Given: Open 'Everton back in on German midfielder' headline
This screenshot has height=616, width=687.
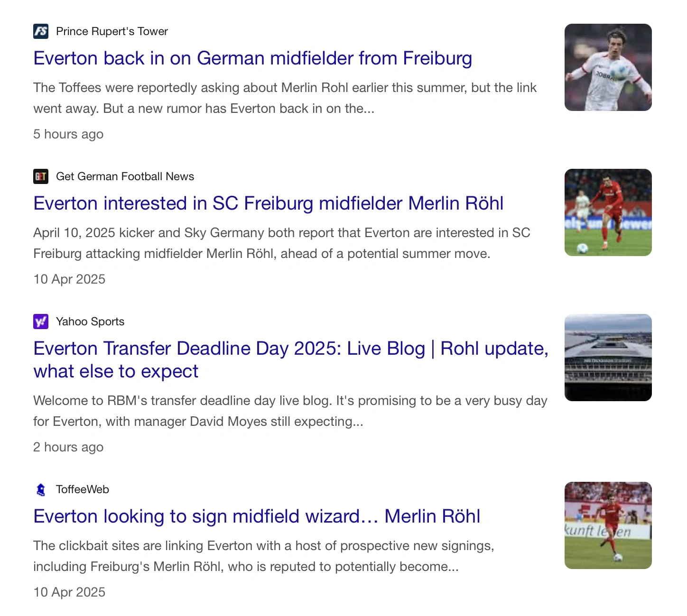Looking at the screenshot, I should tap(252, 58).
